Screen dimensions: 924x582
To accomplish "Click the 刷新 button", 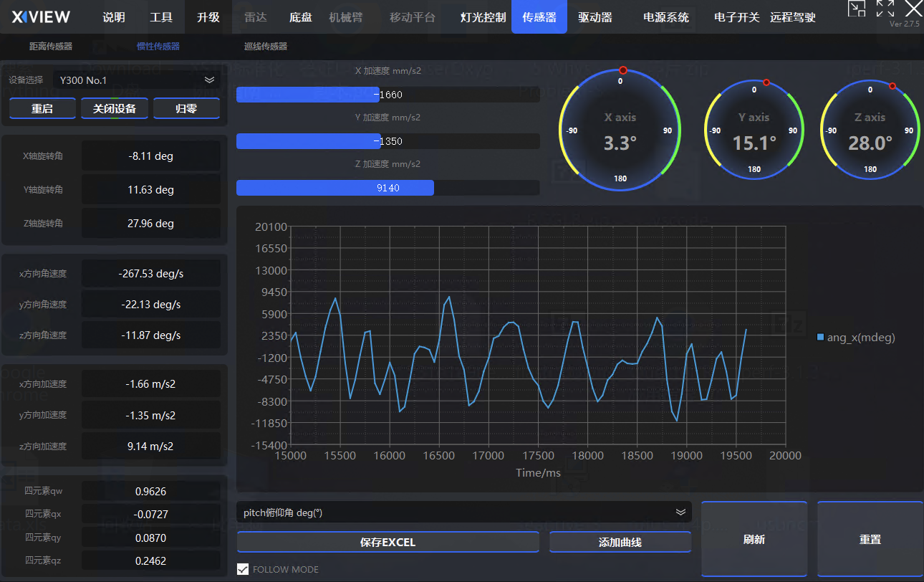I will tap(754, 539).
